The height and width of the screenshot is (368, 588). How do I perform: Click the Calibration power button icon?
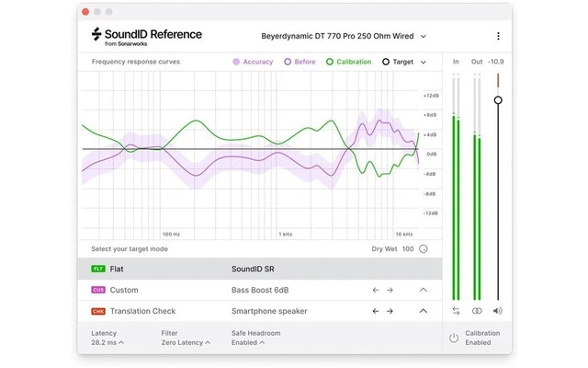(x=453, y=338)
